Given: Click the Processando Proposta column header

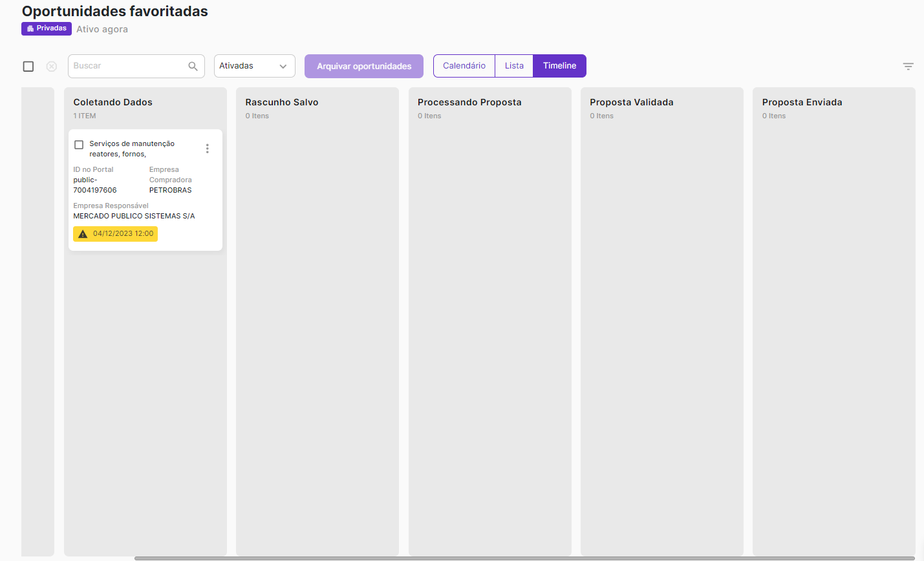Looking at the screenshot, I should 469,102.
